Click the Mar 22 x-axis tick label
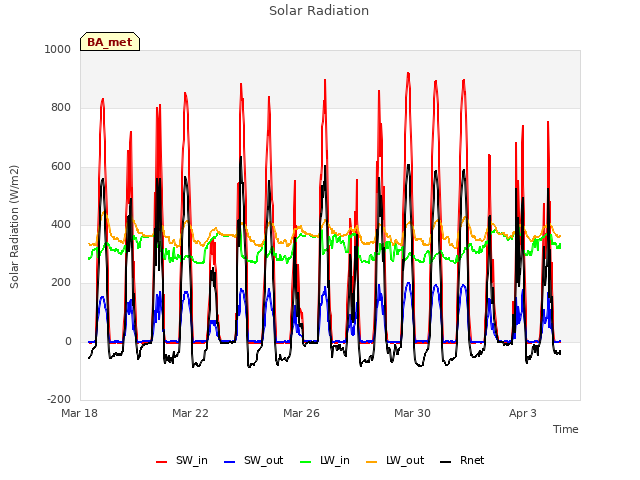The image size is (640, 480). coord(190,413)
